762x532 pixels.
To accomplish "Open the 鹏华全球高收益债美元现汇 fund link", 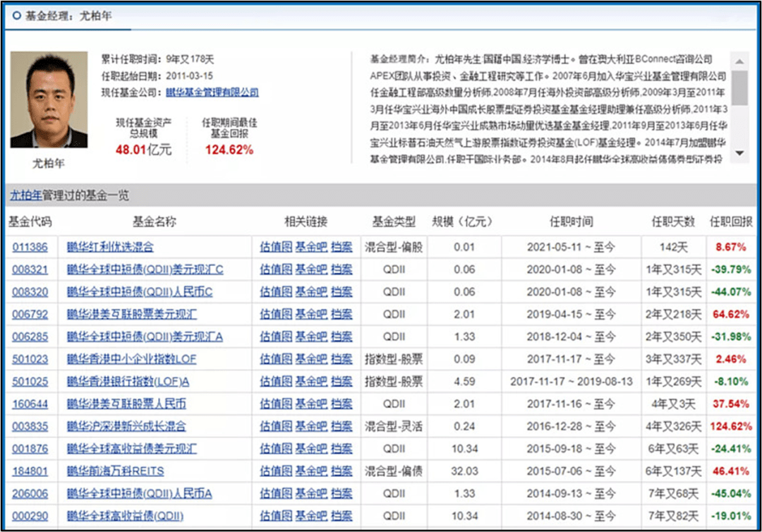I will tap(132, 449).
